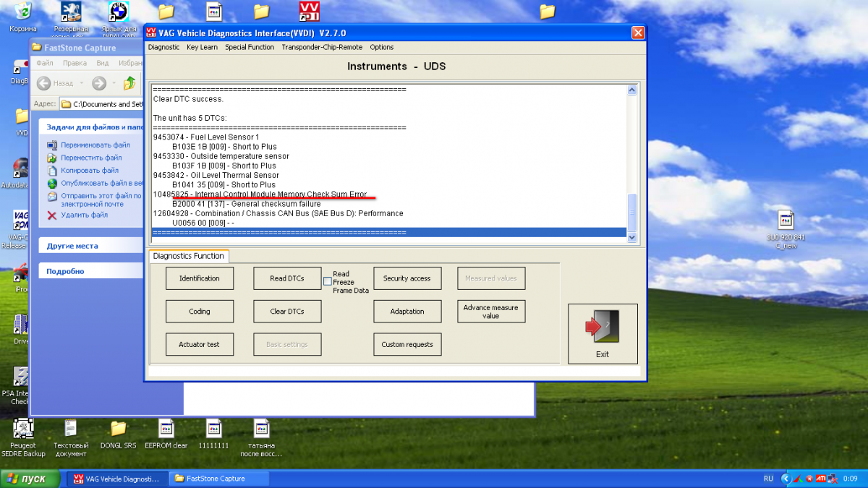This screenshot has height=488, width=868.
Task: Open the Текстовый документ file on desktop
Action: click(71, 438)
